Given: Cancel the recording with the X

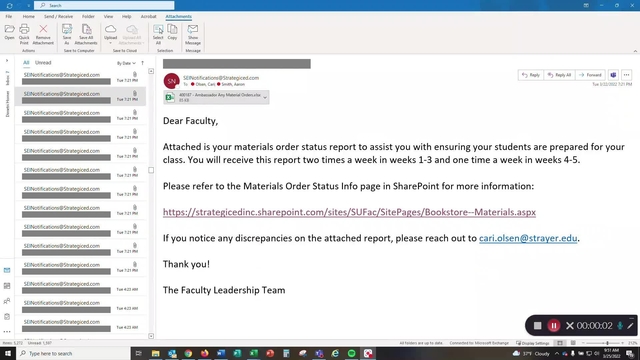Looking at the screenshot, I should (x=570, y=325).
